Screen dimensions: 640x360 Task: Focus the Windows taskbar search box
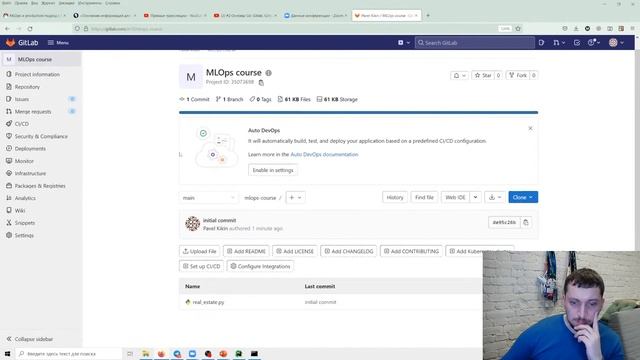click(69, 353)
